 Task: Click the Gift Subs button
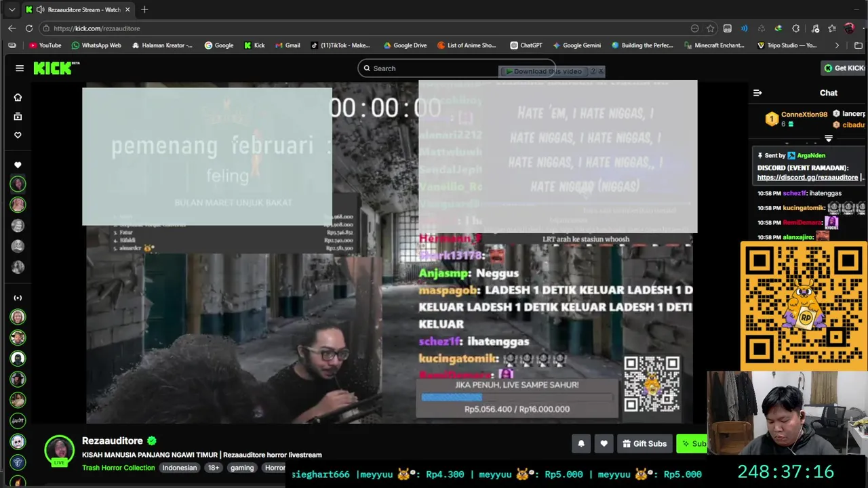click(644, 443)
